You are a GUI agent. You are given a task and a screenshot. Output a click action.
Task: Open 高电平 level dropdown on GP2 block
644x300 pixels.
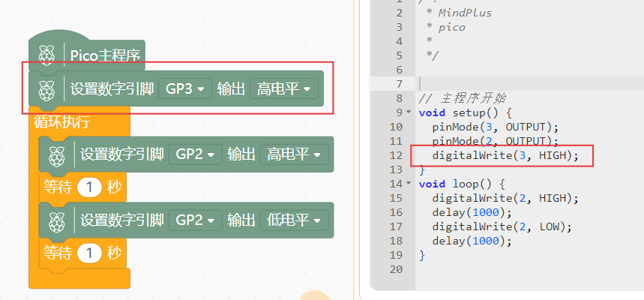pos(294,154)
